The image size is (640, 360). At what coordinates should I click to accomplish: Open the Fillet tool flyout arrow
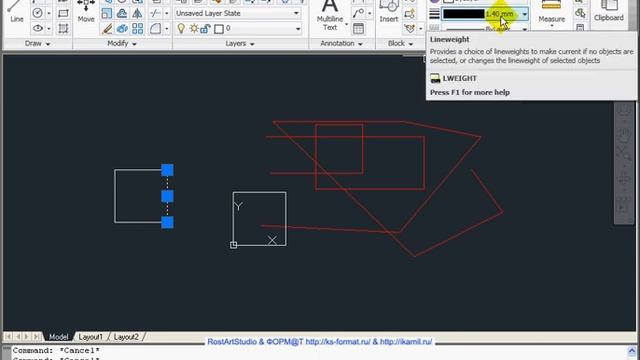tap(166, 29)
